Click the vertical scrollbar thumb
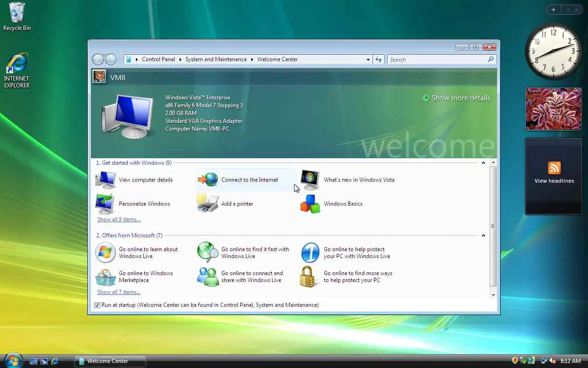Viewport: 588px width, 368px height. coord(493,226)
